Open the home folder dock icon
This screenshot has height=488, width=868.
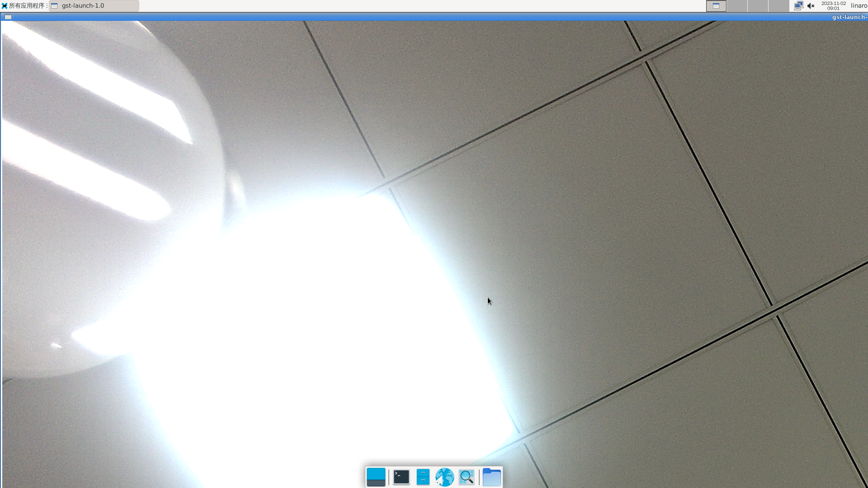tap(491, 477)
